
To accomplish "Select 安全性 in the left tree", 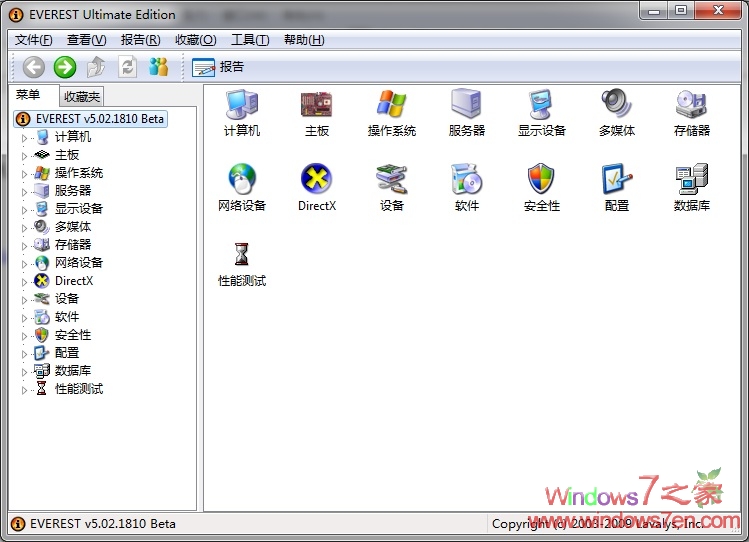I will click(73, 335).
